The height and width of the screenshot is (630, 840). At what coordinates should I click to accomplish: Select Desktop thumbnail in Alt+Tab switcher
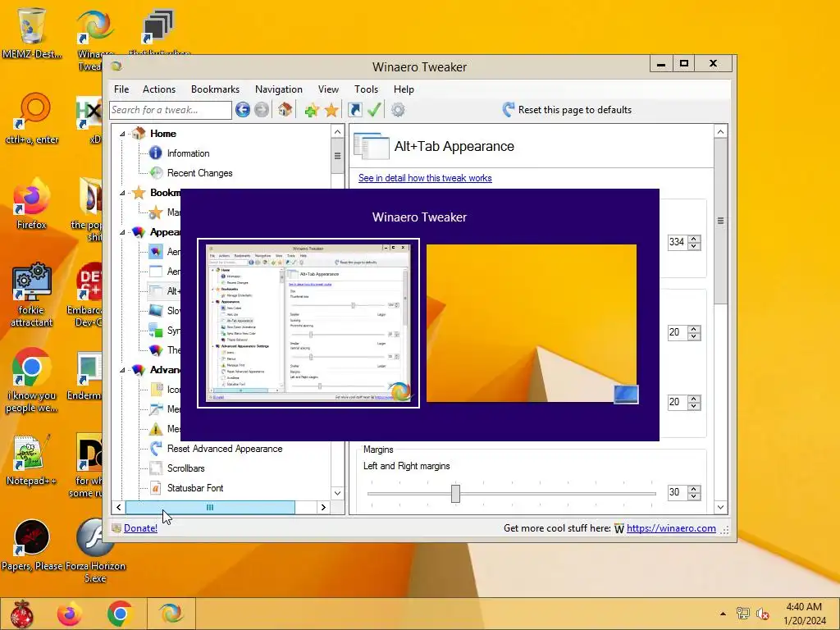coord(532,323)
